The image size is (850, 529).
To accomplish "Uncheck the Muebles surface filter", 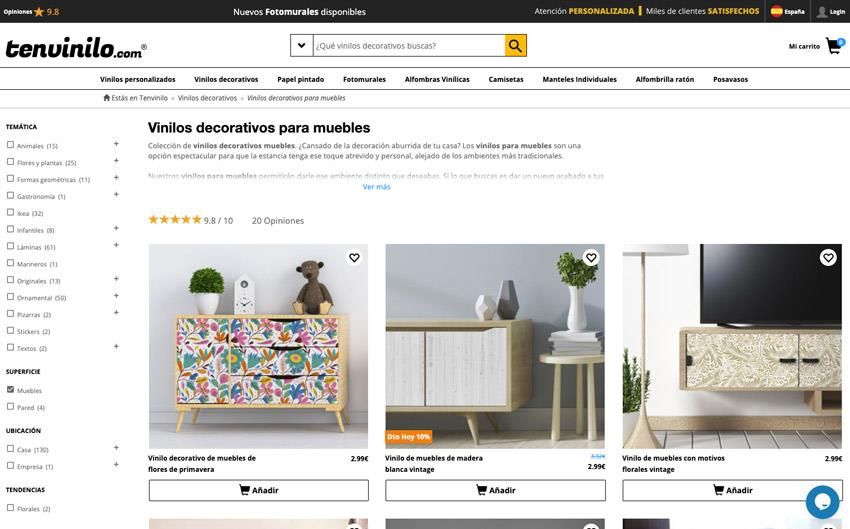I will [10, 389].
